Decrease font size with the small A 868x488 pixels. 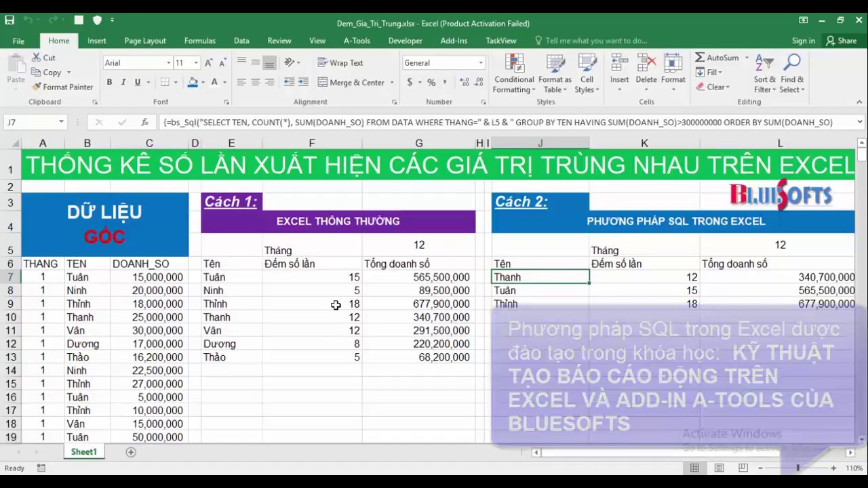222,63
